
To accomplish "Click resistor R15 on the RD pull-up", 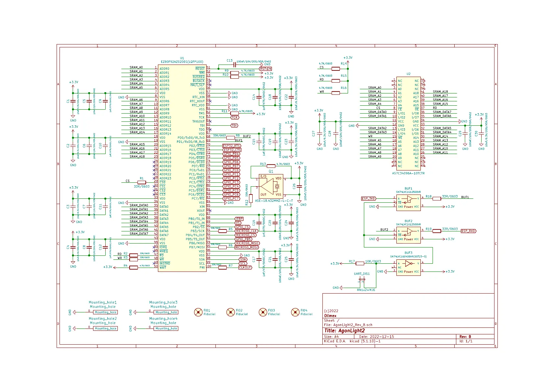I will (x=336, y=81).
